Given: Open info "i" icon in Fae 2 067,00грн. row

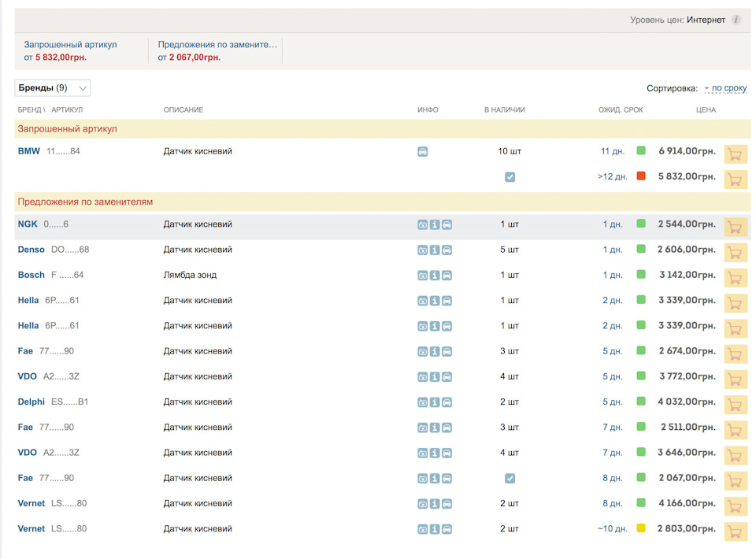Looking at the screenshot, I should [x=435, y=479].
